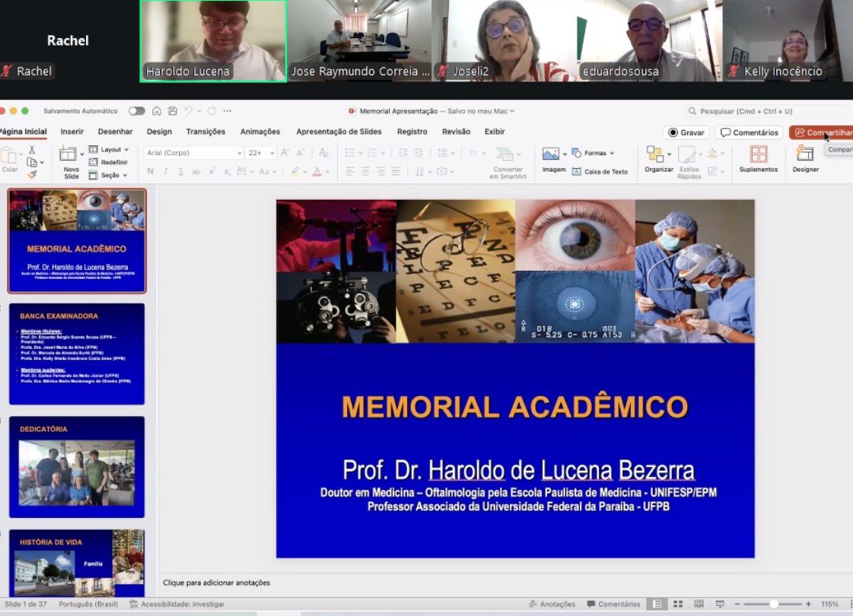Open the font size dropdown
853x616 pixels.
point(272,152)
